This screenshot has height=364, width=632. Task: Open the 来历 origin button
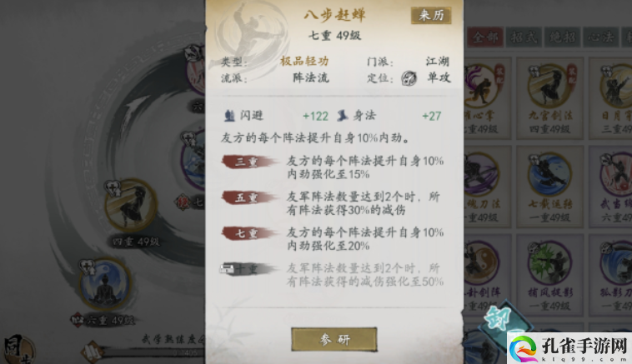(431, 15)
